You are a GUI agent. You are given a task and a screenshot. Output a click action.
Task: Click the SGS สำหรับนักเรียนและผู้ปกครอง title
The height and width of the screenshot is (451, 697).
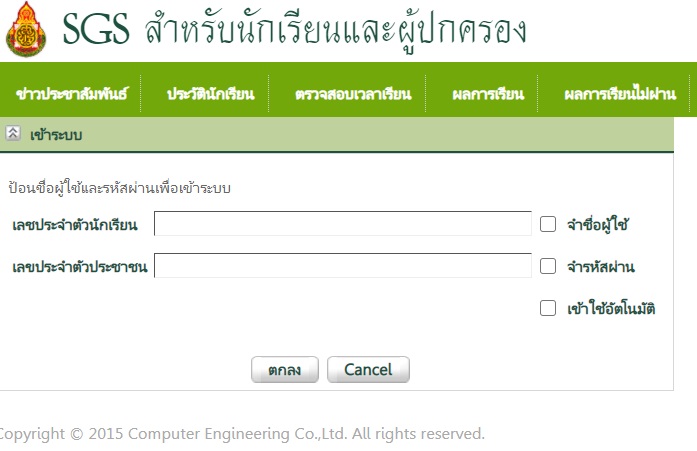(x=294, y=30)
